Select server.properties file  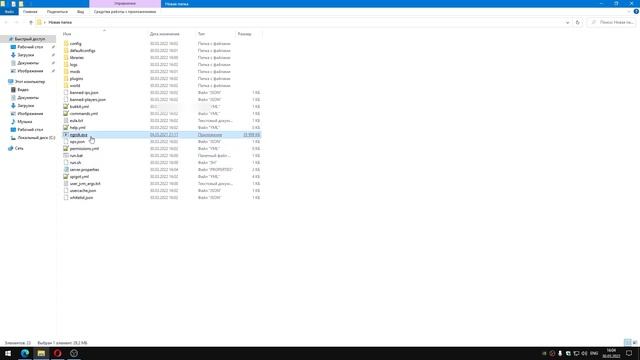[x=84, y=169]
